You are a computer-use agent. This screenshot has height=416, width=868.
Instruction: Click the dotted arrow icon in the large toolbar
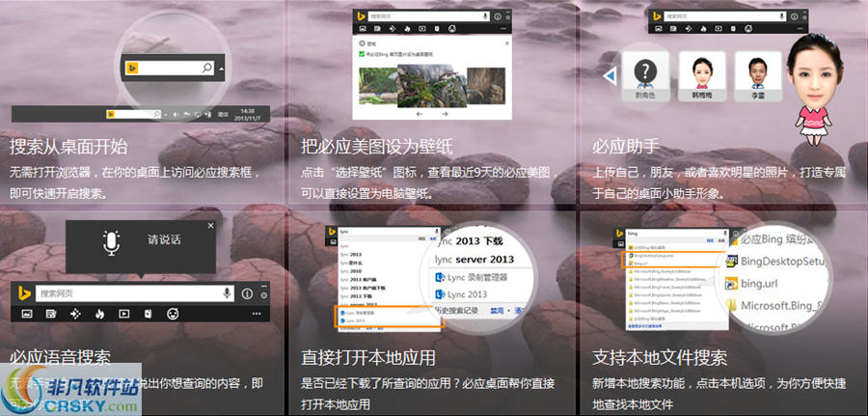click(75, 314)
